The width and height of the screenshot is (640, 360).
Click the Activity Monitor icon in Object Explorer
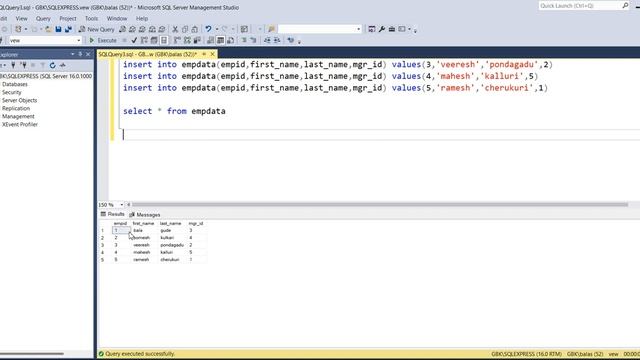click(x=62, y=65)
